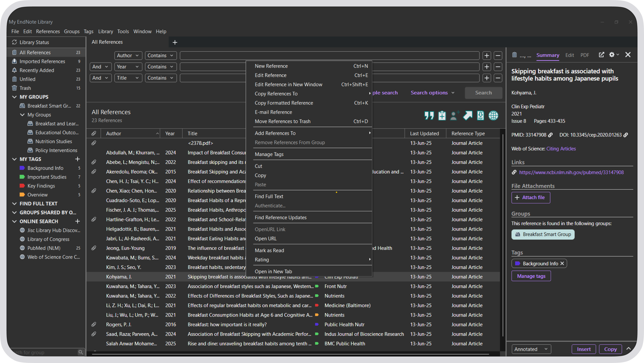
Task: Open the Tools menu
Action: [123, 31]
